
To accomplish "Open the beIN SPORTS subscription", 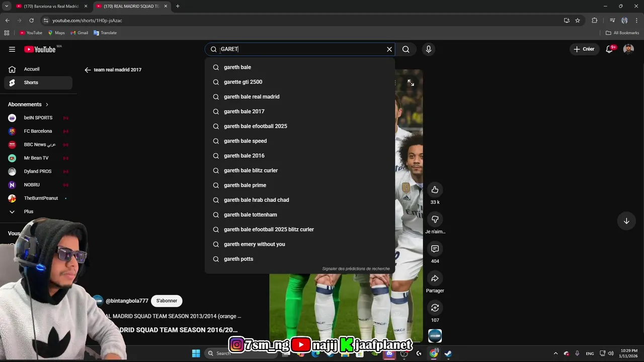I will pos(38,118).
